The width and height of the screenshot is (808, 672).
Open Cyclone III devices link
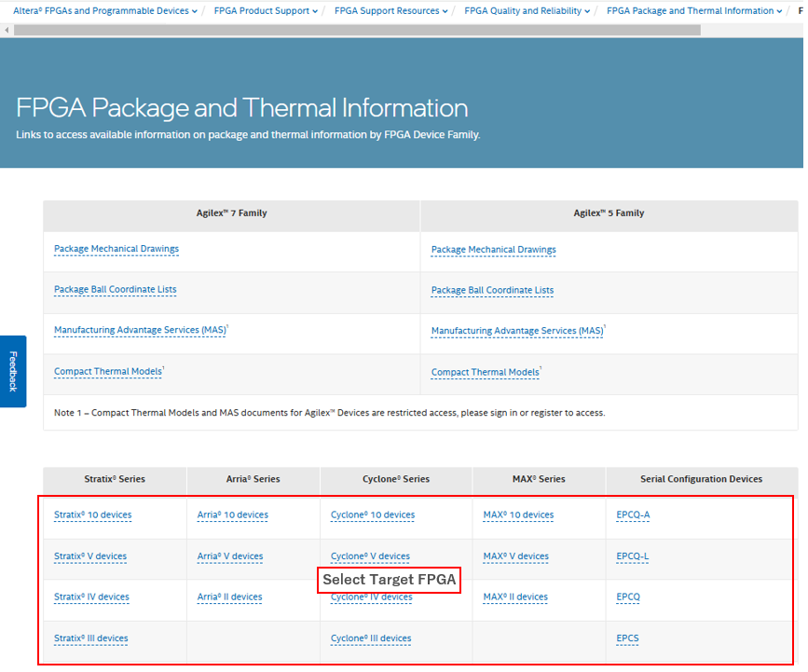(371, 638)
